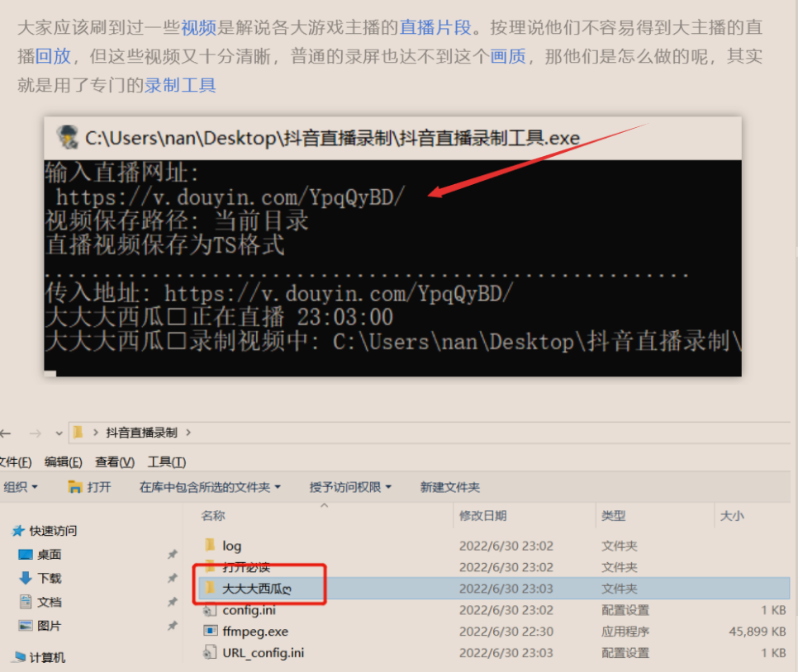Viewport: 798px width, 672px height.
Task: Click the 下载 downloads arrow icon
Action: [25, 578]
